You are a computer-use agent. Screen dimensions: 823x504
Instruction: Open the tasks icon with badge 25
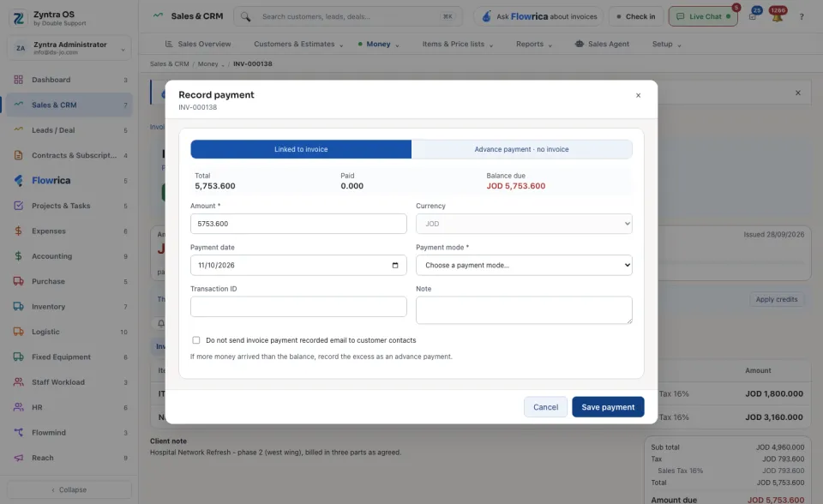tap(753, 17)
